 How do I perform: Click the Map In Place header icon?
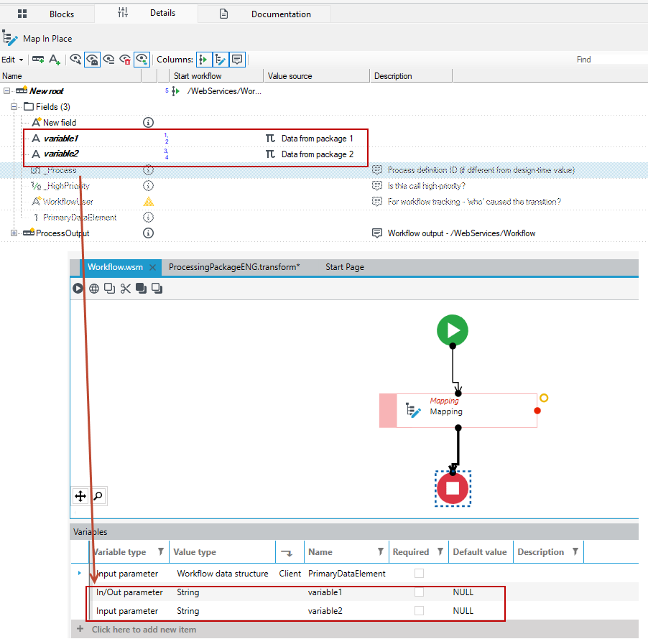(x=10, y=39)
